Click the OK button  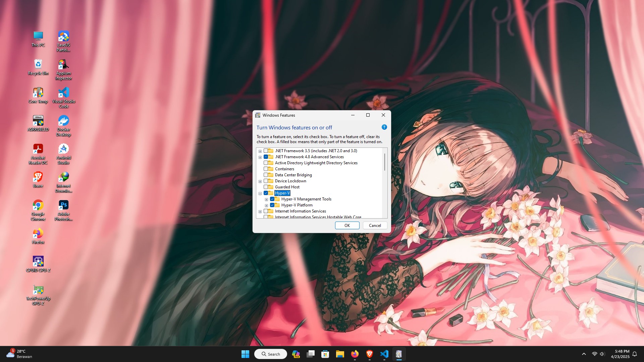tap(347, 226)
